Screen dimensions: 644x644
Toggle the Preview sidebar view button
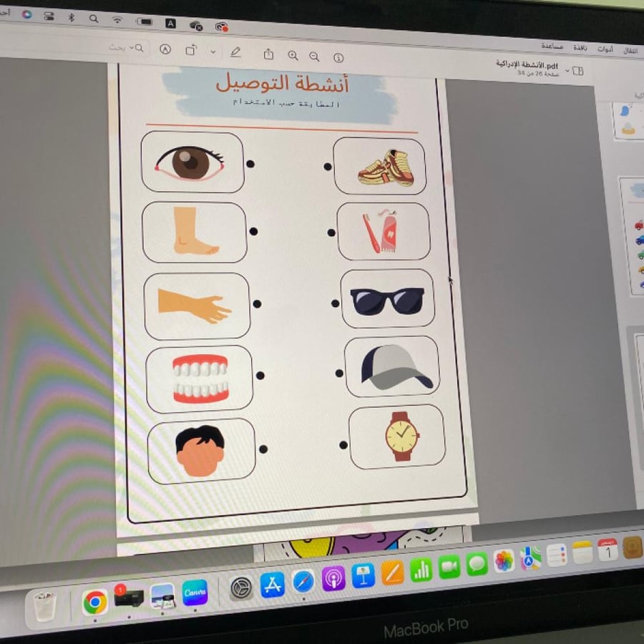[578, 71]
